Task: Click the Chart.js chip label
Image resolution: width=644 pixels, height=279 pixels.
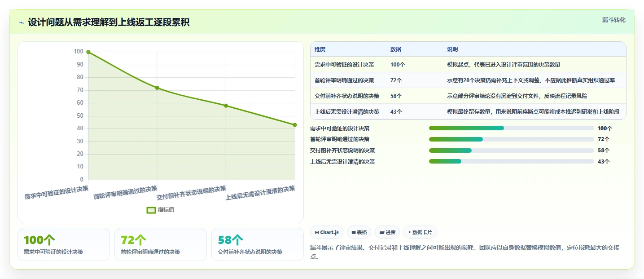Action: (x=329, y=232)
